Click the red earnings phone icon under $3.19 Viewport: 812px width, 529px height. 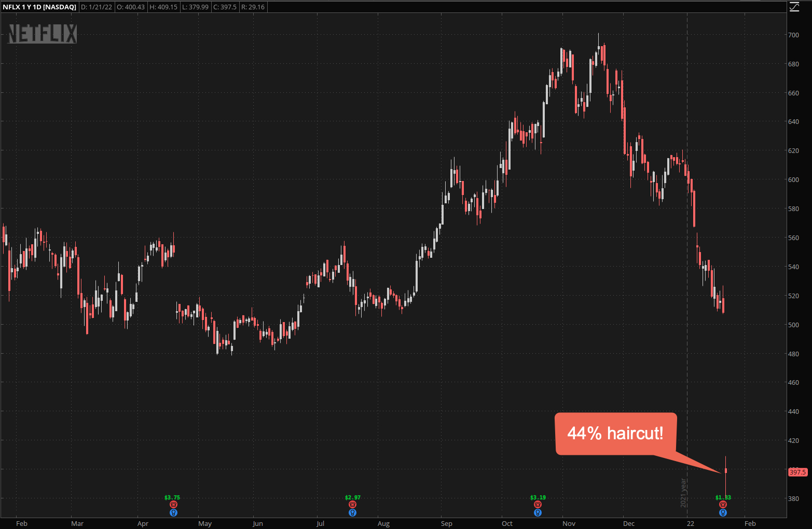tap(538, 505)
